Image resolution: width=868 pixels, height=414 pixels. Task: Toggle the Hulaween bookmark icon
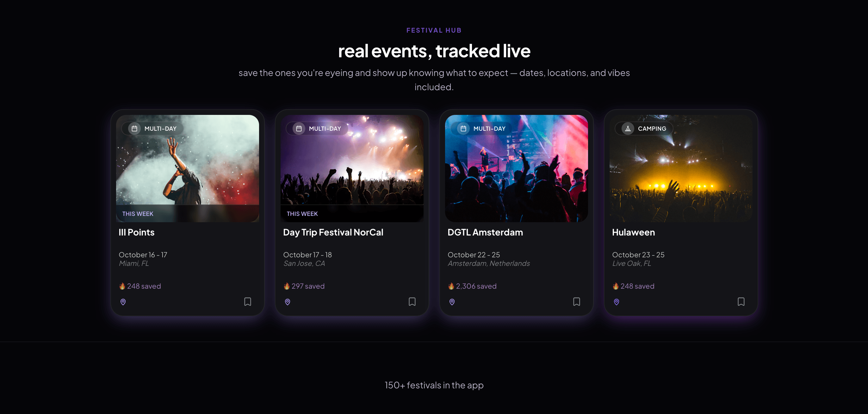(x=741, y=301)
